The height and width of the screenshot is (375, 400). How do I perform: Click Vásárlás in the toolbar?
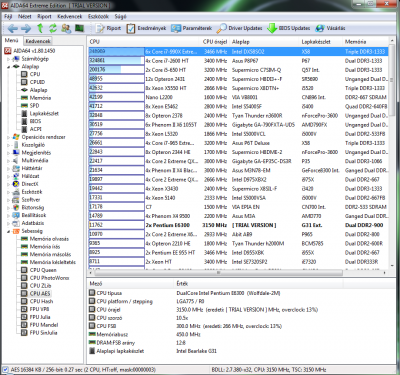330,28
